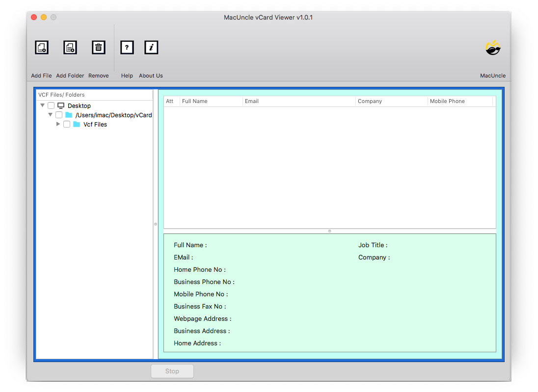The height and width of the screenshot is (392, 538).
Task: Expand the Vcf Files folder
Action: point(58,124)
